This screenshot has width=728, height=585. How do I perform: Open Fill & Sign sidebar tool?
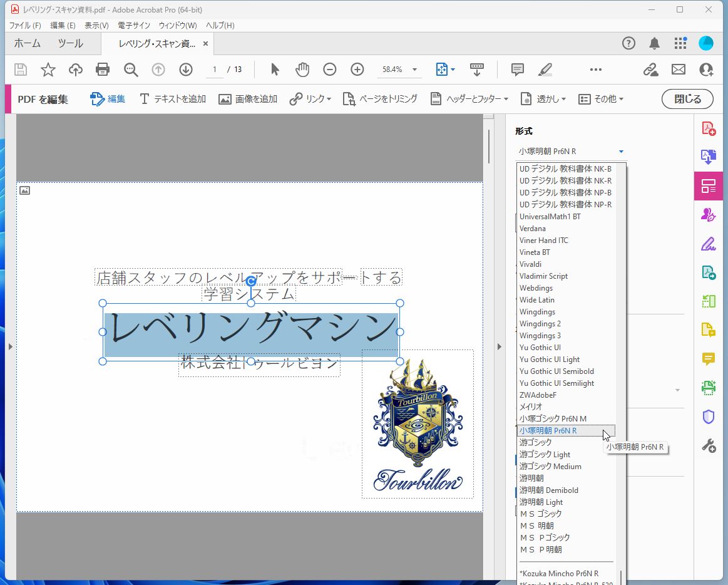pos(709,244)
